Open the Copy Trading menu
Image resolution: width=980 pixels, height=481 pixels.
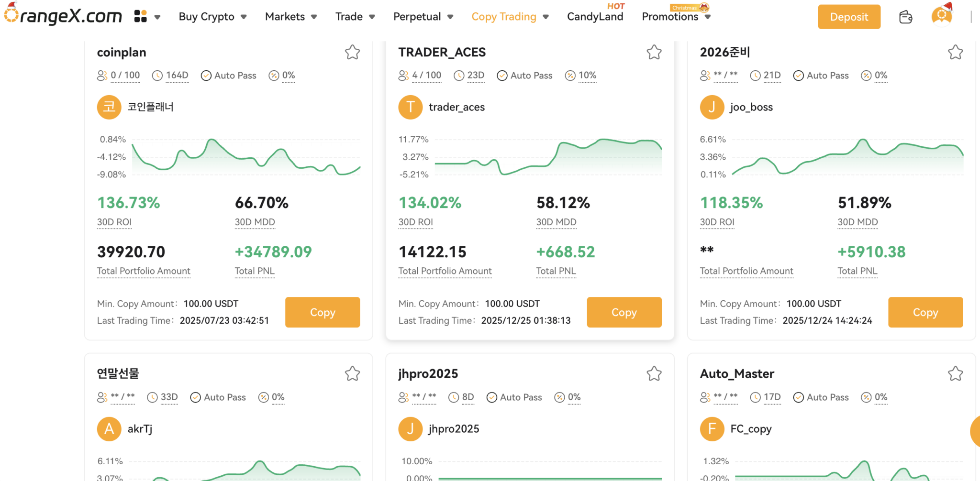(504, 17)
